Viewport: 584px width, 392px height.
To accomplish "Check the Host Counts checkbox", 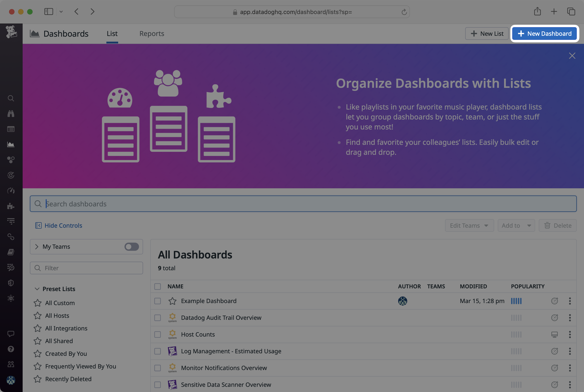I will [x=158, y=334].
